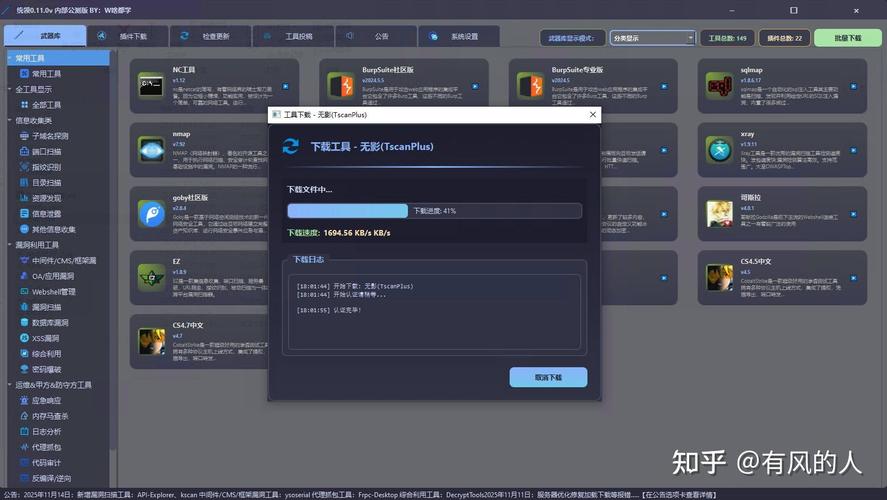Click the refresh icon in download dialog header
Screen dimensions: 887x500
(291, 146)
